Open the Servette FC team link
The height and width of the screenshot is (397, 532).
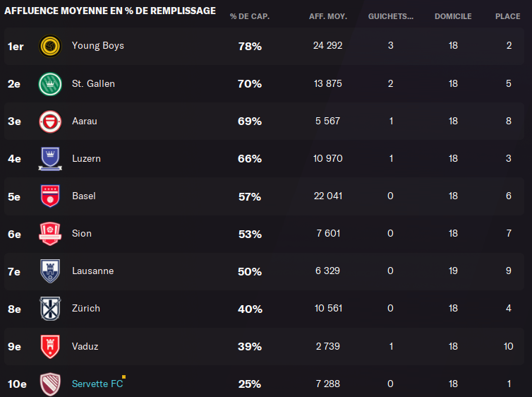[97, 384]
